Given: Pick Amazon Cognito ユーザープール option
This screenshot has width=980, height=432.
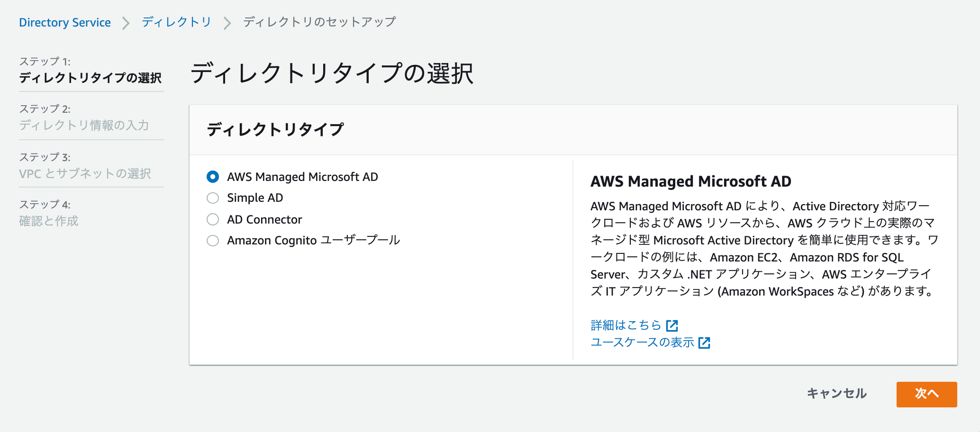Looking at the screenshot, I should (x=213, y=241).
